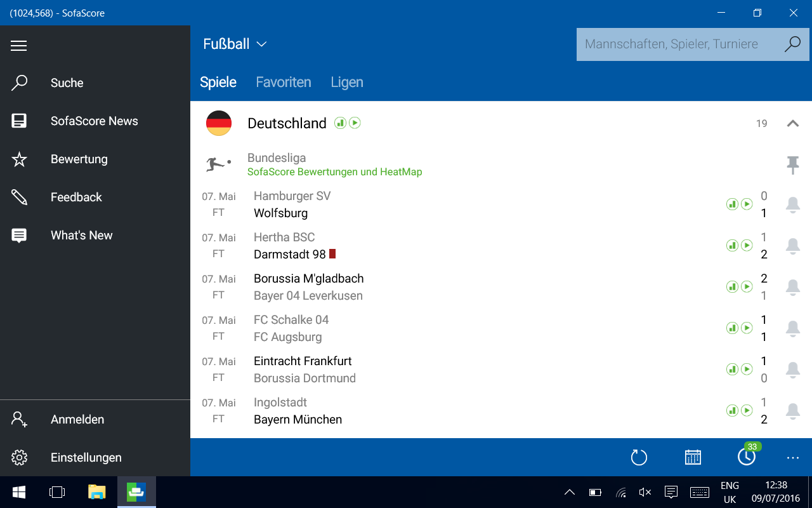Open Task View on the taskbar
The height and width of the screenshot is (508, 812).
[57, 492]
